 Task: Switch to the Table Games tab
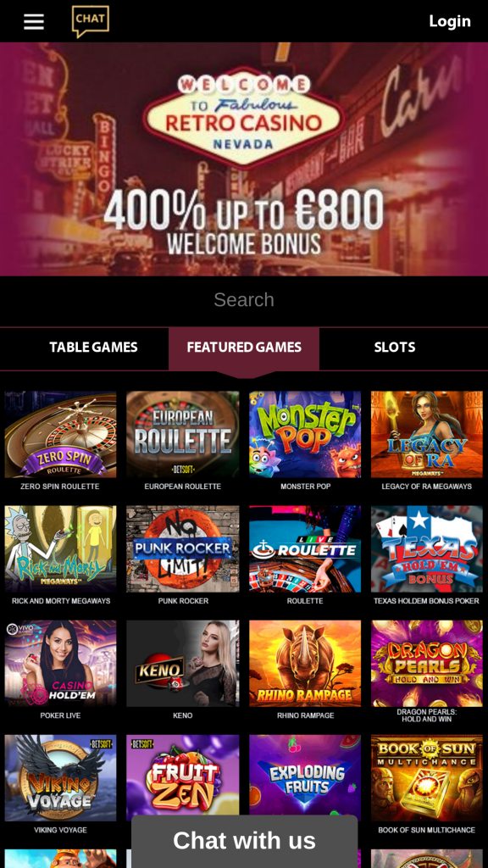pos(93,348)
